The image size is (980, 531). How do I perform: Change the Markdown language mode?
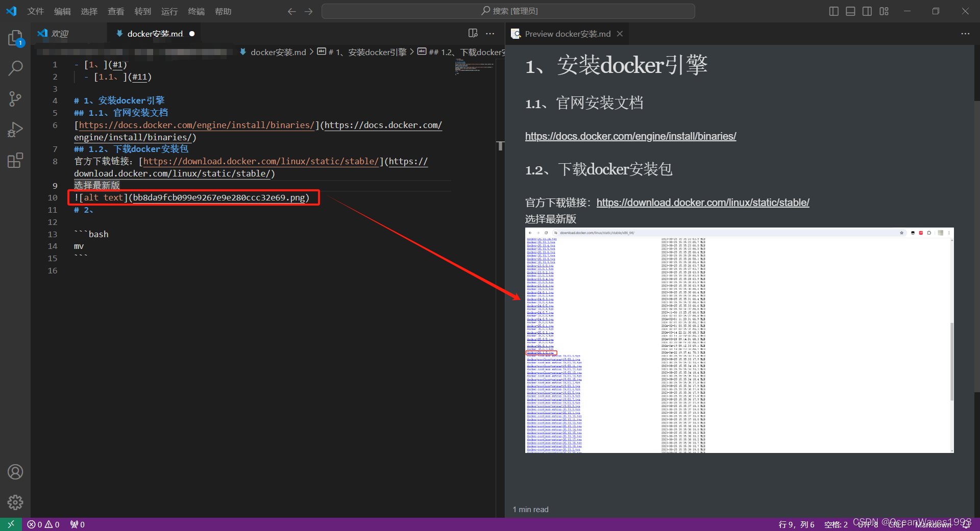click(933, 524)
